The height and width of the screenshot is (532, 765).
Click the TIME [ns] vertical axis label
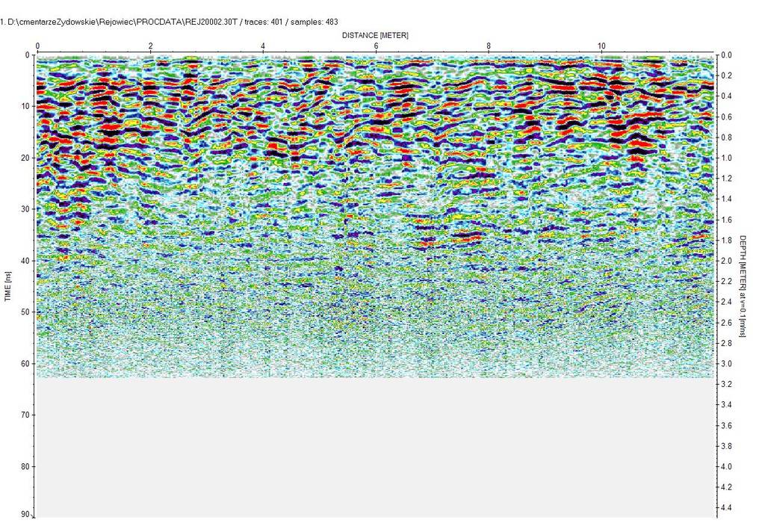click(8, 285)
